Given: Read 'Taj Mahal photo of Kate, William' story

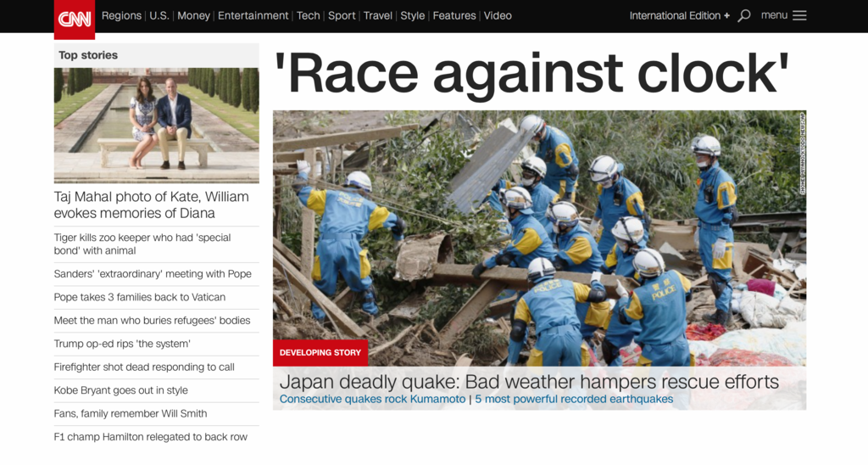Looking at the screenshot, I should (151, 205).
